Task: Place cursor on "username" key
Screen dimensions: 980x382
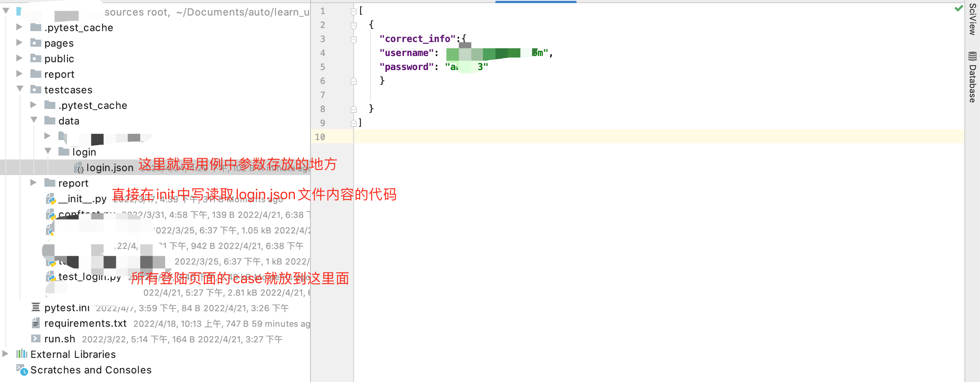Action: (407, 53)
